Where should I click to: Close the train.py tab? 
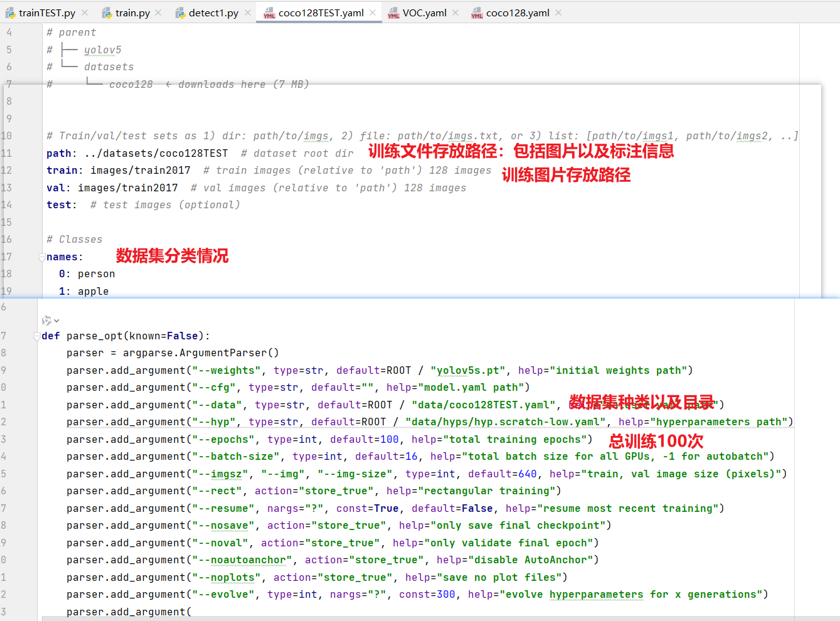tap(158, 13)
